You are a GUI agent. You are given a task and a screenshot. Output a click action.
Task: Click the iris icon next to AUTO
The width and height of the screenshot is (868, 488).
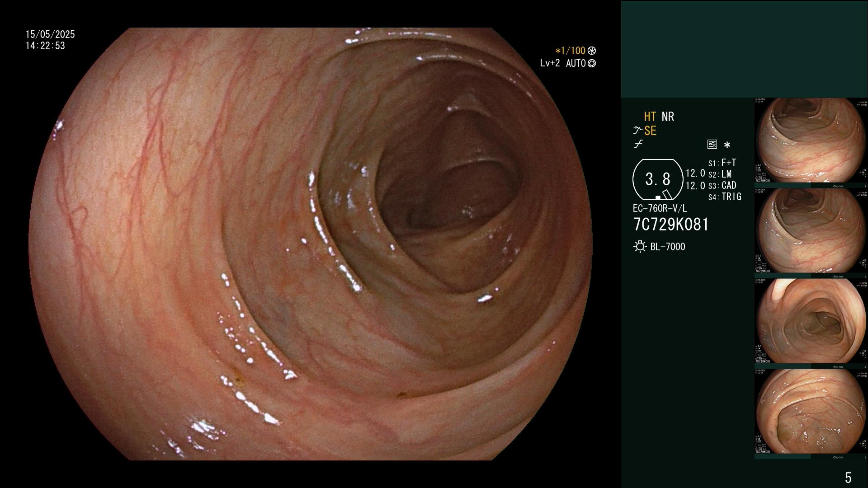click(x=591, y=63)
